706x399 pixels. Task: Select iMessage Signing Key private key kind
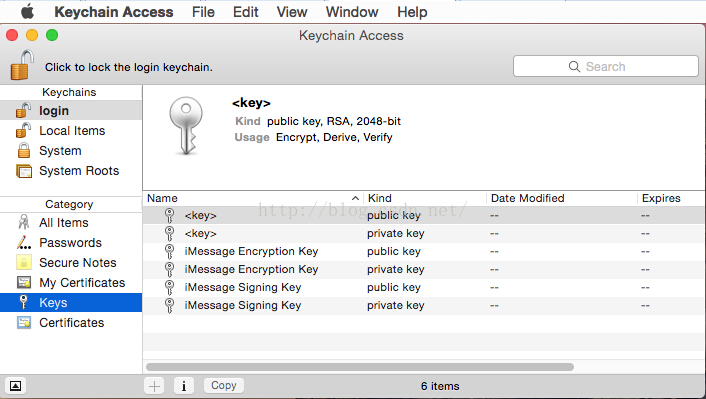click(395, 306)
